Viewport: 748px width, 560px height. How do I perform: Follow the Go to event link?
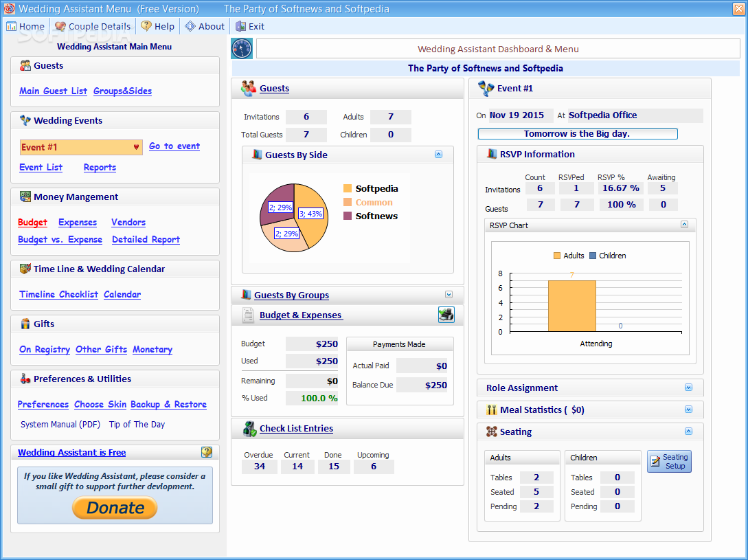pos(174,146)
